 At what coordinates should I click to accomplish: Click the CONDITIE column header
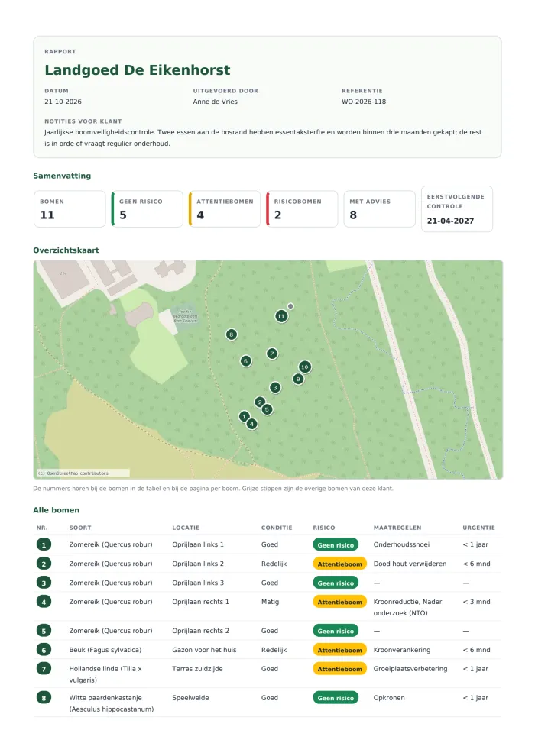click(x=277, y=528)
